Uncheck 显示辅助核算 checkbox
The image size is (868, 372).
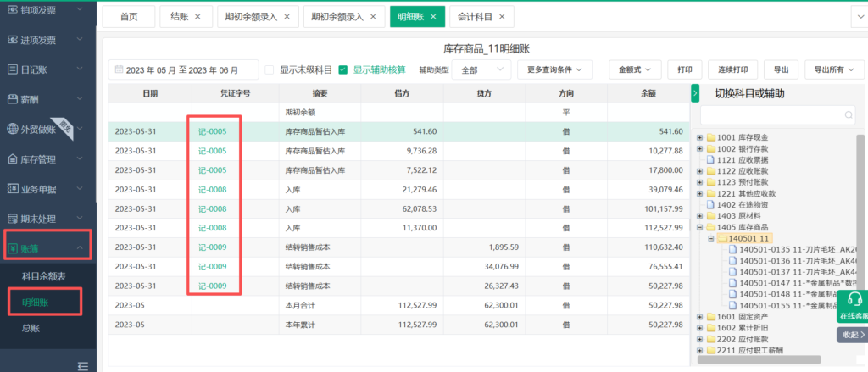tap(343, 70)
